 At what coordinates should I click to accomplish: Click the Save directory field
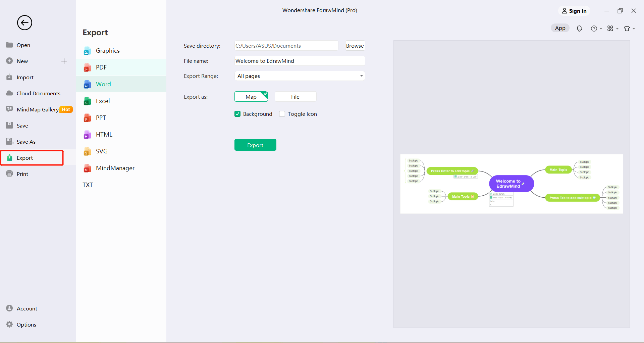(x=286, y=46)
